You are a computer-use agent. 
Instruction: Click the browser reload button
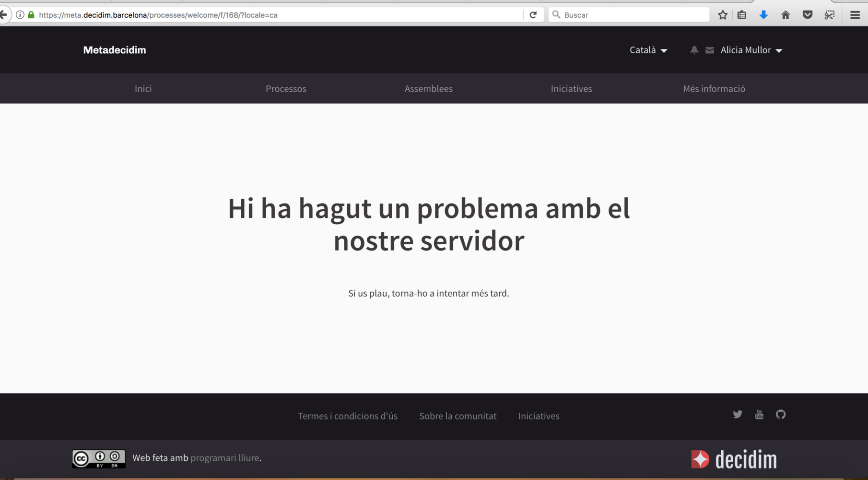533,15
